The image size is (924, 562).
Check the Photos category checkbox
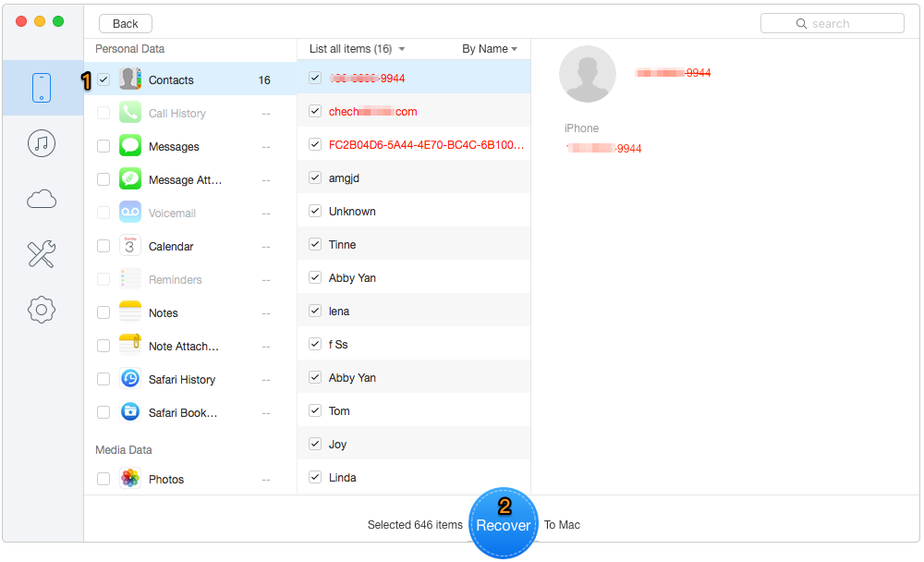(103, 479)
